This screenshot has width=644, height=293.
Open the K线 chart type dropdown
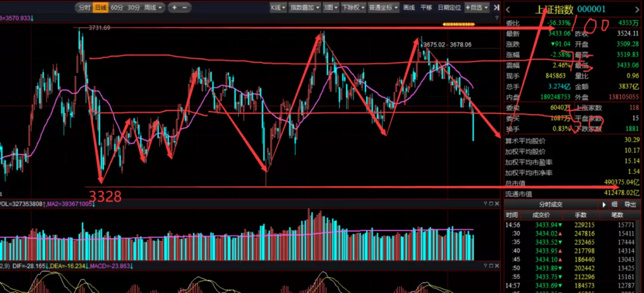(x=278, y=7)
